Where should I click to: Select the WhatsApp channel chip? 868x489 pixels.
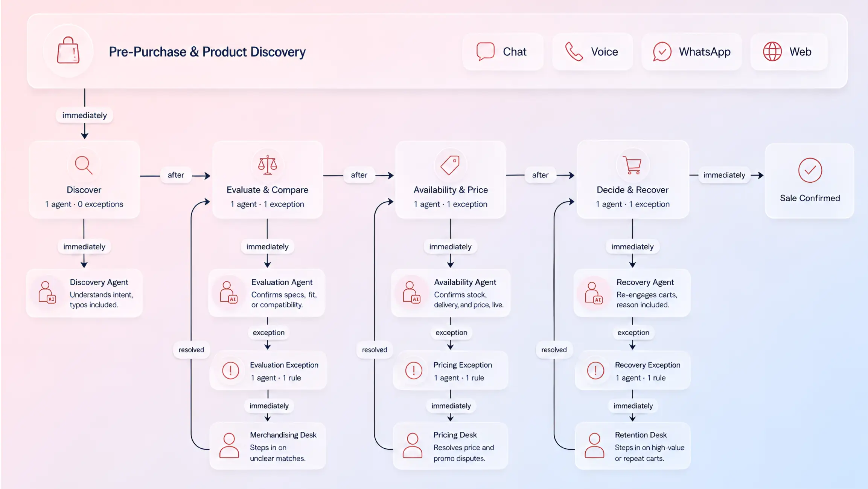(x=692, y=52)
